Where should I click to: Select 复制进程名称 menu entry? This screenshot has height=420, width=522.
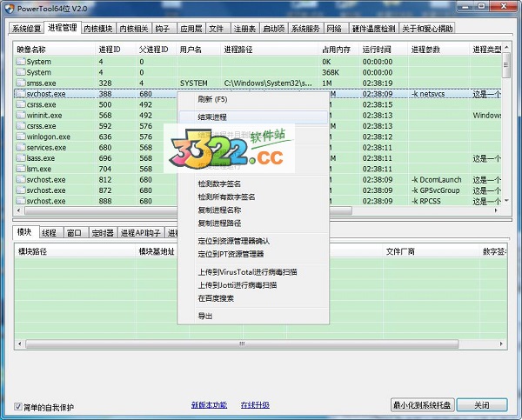coord(254,210)
